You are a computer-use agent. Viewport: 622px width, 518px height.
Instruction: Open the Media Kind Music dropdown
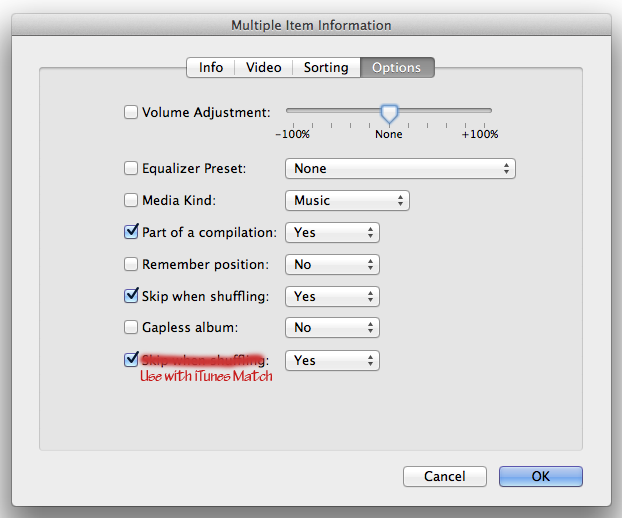pyautogui.click(x=347, y=201)
